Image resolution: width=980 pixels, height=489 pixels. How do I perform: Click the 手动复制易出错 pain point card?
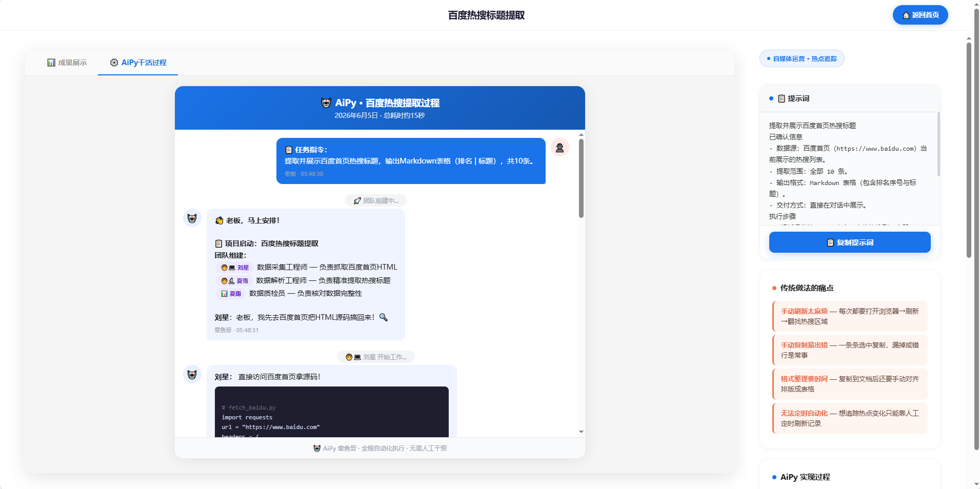click(x=850, y=350)
